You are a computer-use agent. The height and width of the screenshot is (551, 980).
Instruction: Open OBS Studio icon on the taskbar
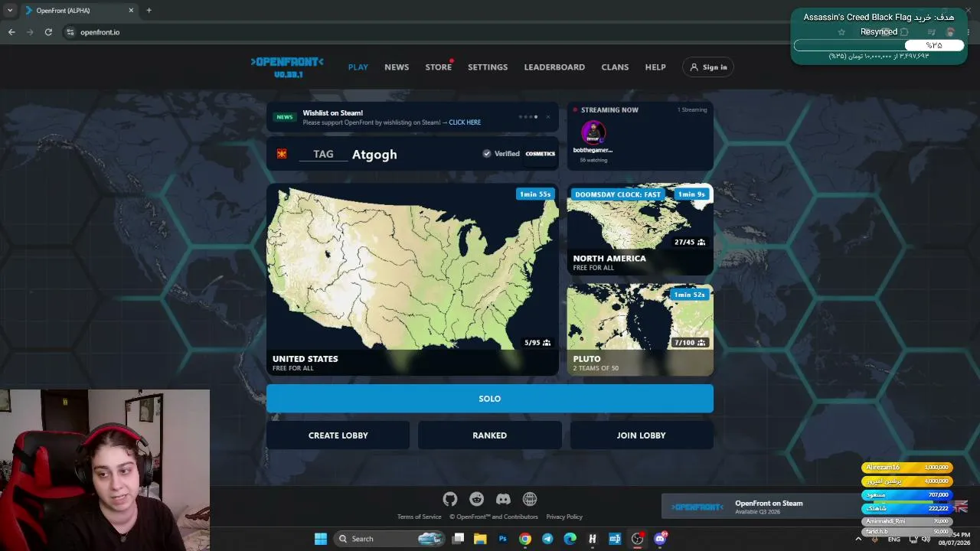click(637, 539)
